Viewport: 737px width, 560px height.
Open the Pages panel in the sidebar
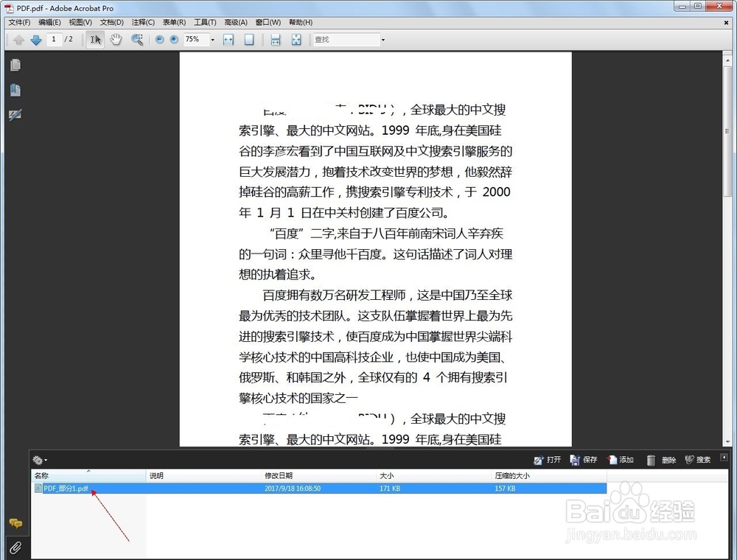[x=15, y=65]
